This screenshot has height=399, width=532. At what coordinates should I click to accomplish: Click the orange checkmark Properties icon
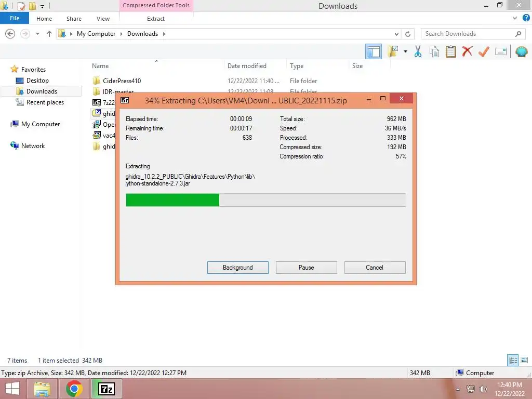point(484,51)
